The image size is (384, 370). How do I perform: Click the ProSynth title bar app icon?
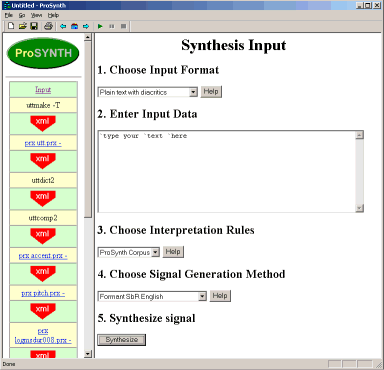pos(6,5)
